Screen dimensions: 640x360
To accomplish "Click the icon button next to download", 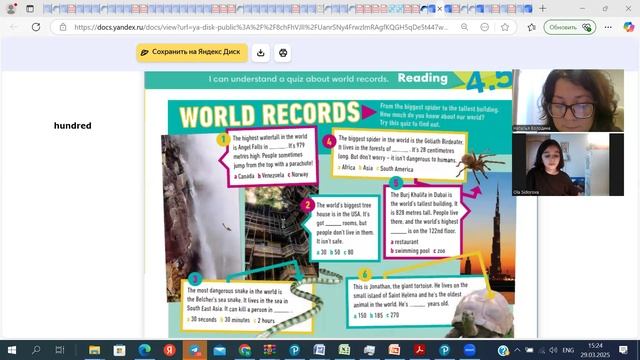I will click(283, 53).
